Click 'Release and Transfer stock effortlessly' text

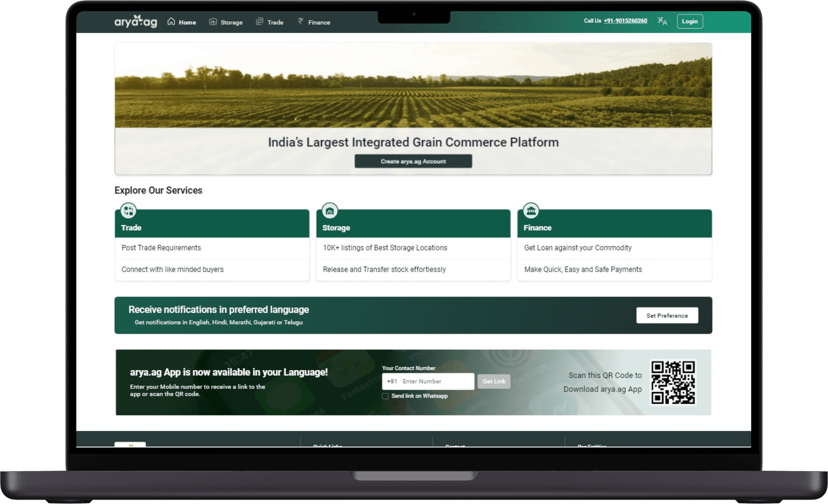384,270
